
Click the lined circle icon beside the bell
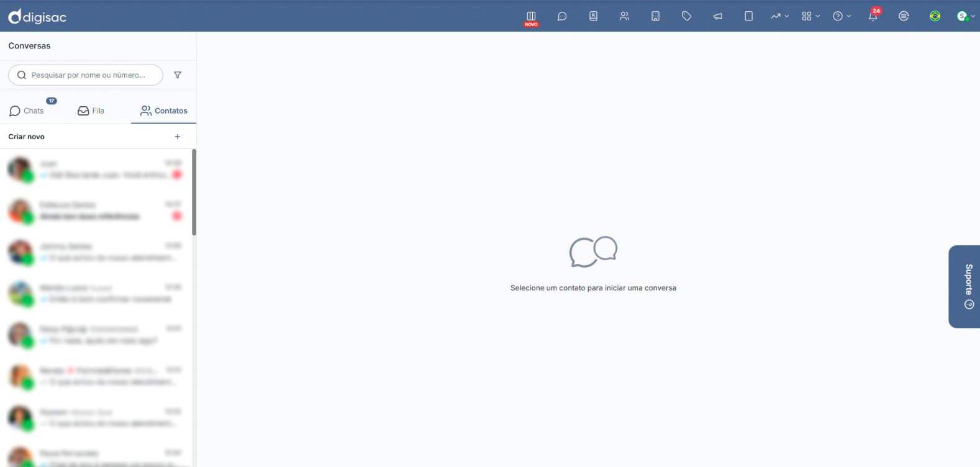[x=904, y=16]
